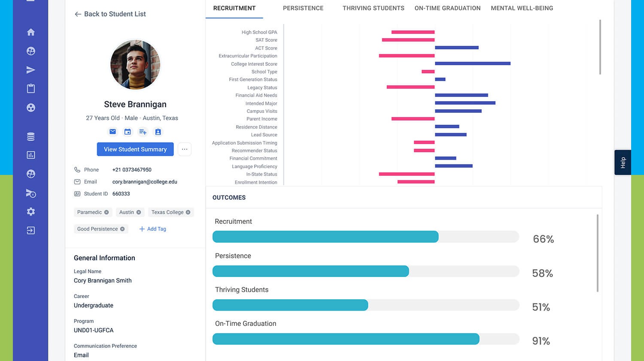The image size is (644, 361).
Task: Open the Home icon in sidebar
Action: tap(31, 32)
